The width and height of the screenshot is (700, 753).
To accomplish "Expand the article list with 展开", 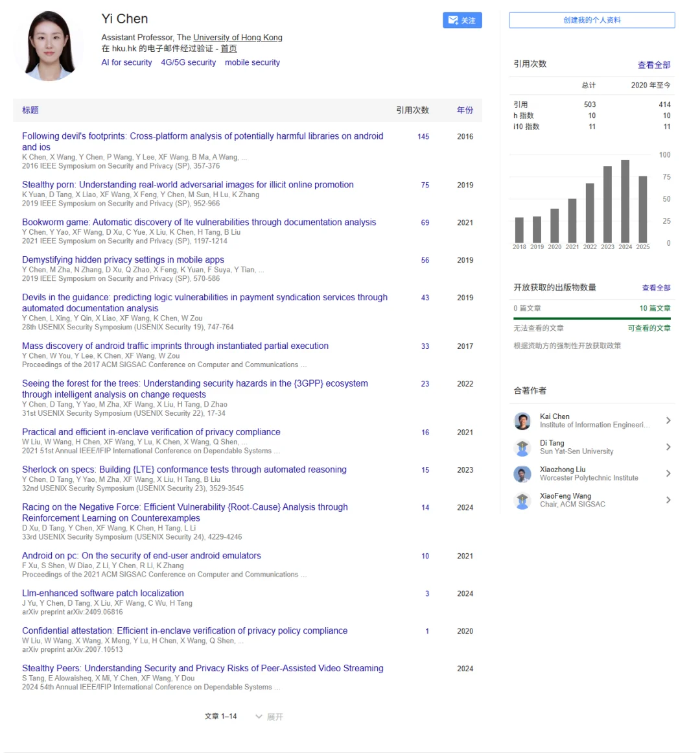I will 269,717.
